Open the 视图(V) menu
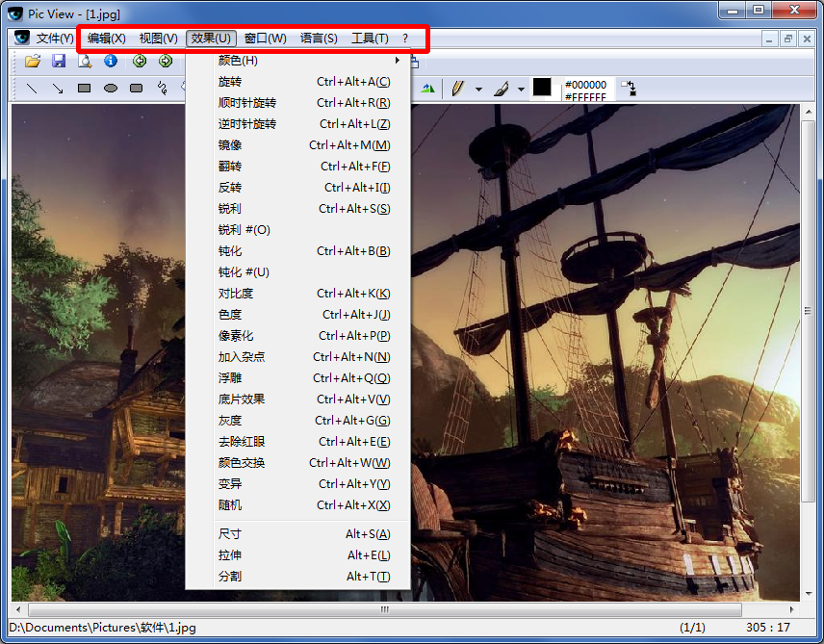Viewport: 824px width, 644px height. (158, 39)
